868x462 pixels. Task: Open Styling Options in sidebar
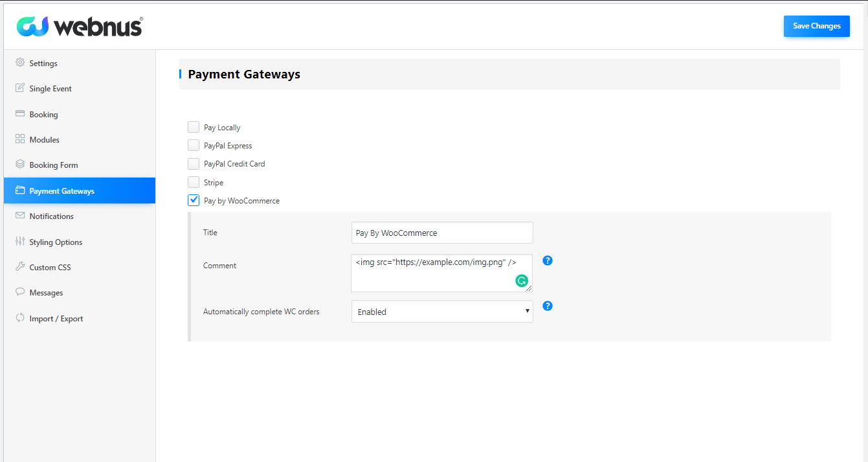[x=79, y=242]
